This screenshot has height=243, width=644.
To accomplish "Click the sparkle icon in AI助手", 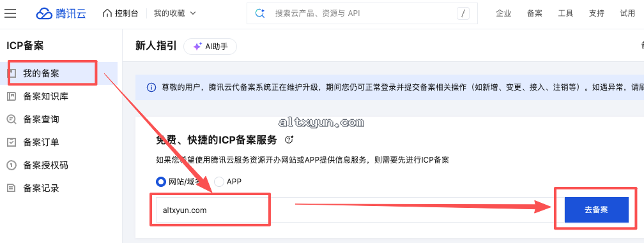I will coord(197,47).
